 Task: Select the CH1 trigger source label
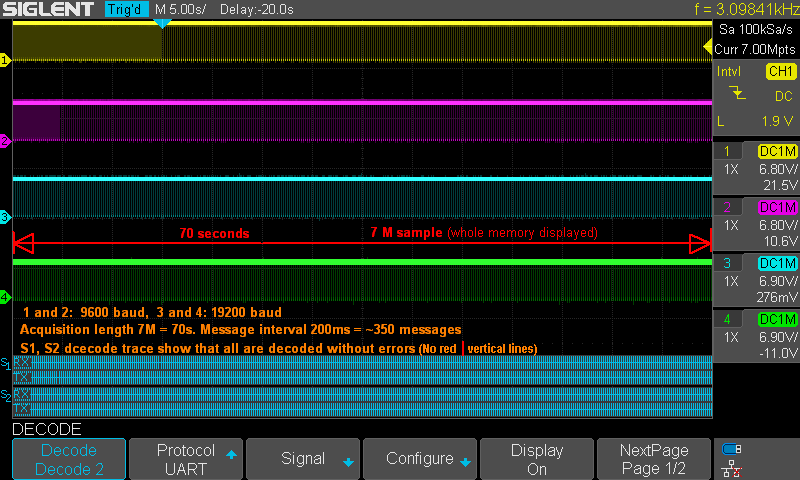pyautogui.click(x=781, y=71)
